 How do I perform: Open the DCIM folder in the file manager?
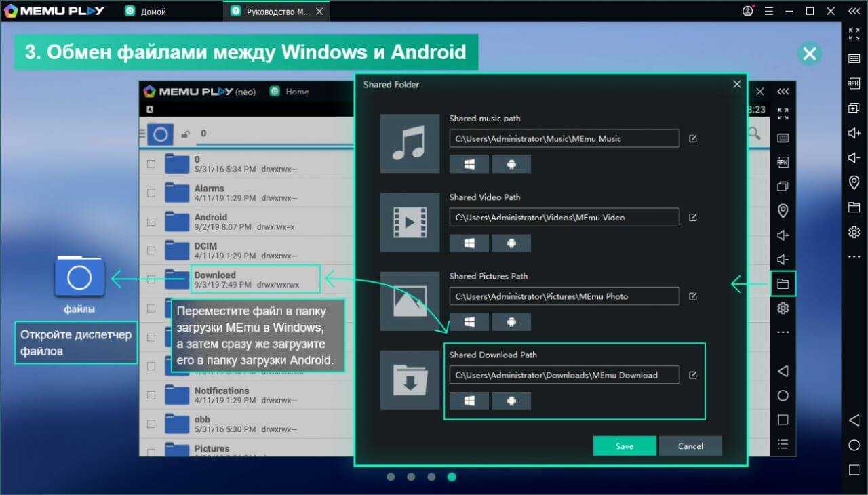click(x=247, y=251)
